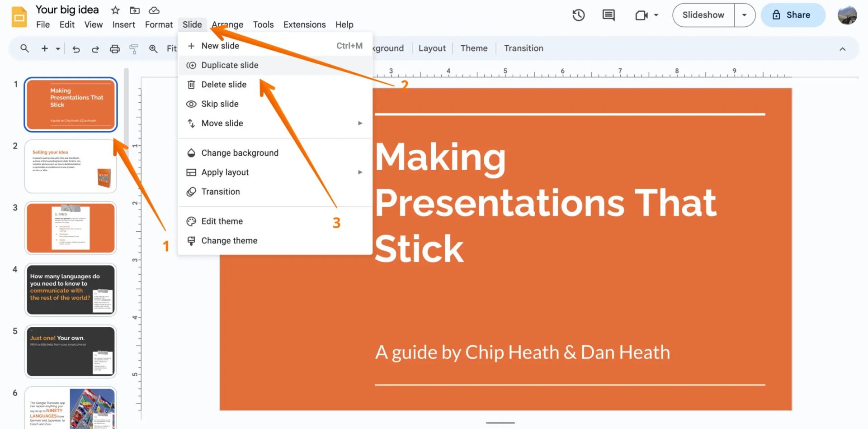Screen dimensions: 868x429
Task: Expand the Move slide submenu
Action: (x=360, y=123)
